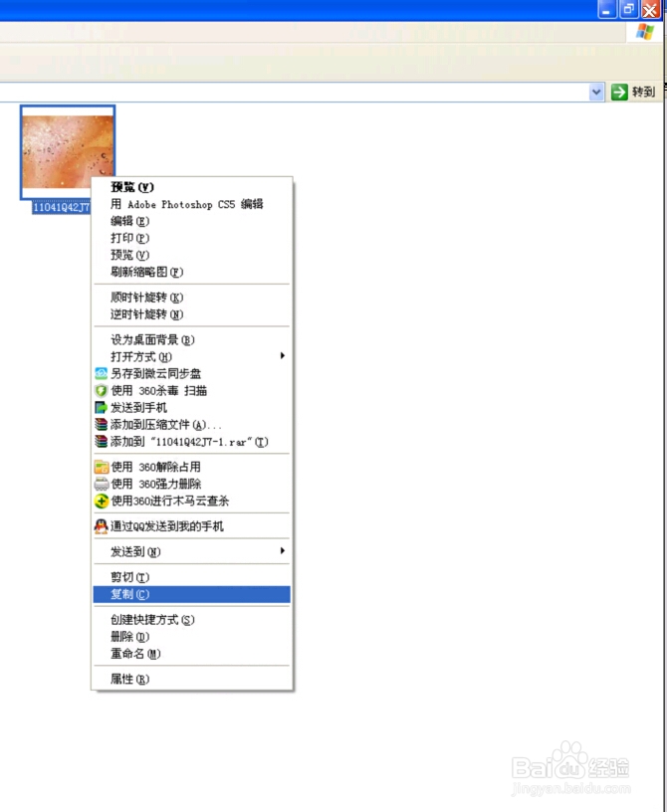Choose 使用360进行木马云查杀

192,501
